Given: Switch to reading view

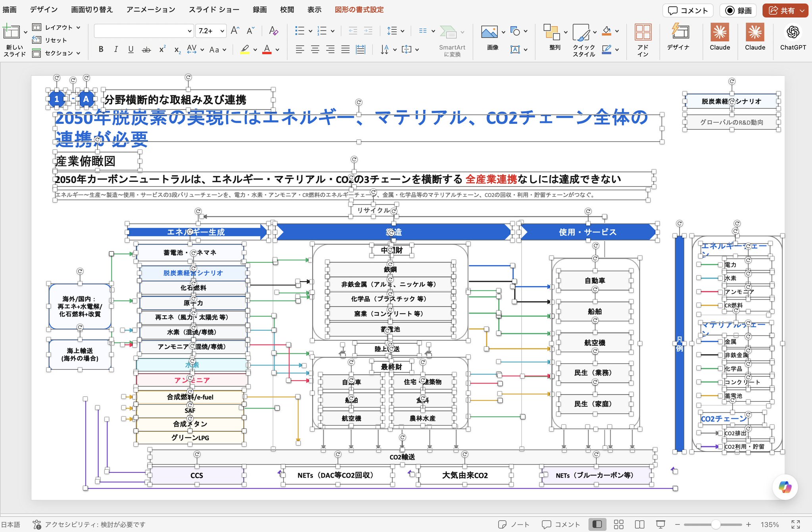Looking at the screenshot, I should tap(639, 524).
